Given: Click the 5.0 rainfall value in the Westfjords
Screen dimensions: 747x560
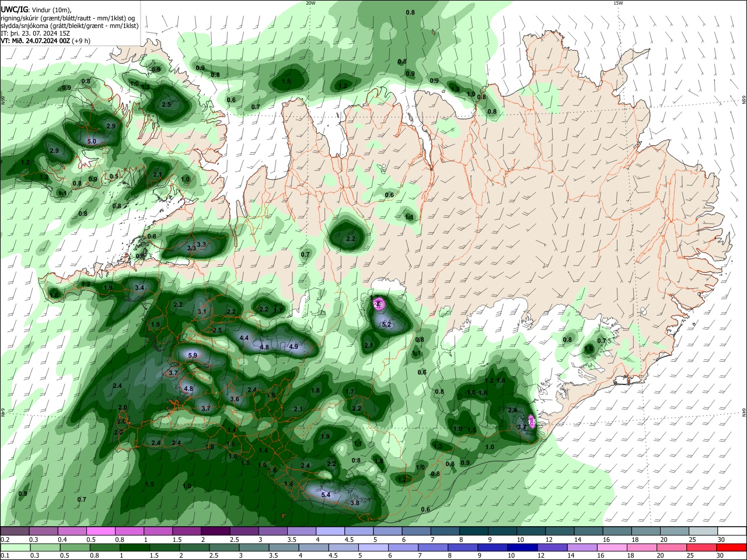Looking at the screenshot, I should tap(92, 142).
